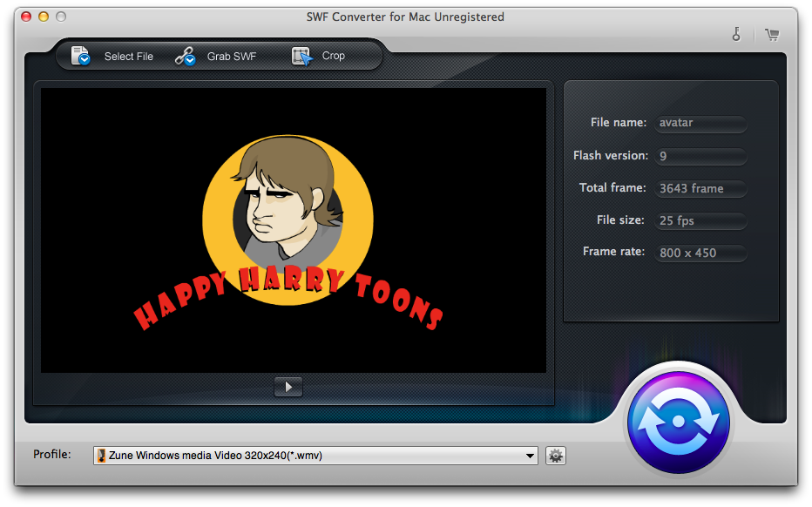Click the 'Flash version:' label

[611, 155]
